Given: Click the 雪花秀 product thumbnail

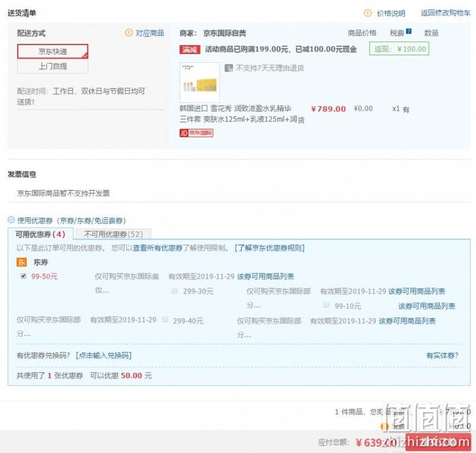Looking at the screenshot, I should pos(199,83).
